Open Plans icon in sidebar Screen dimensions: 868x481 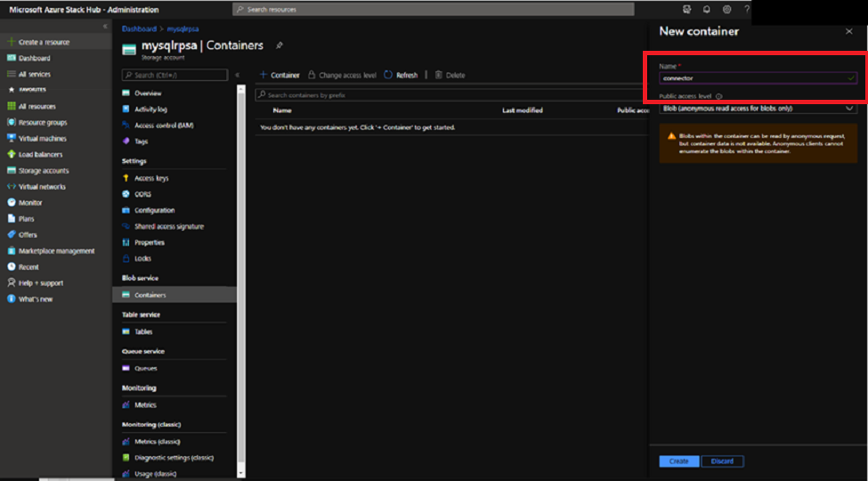11,219
